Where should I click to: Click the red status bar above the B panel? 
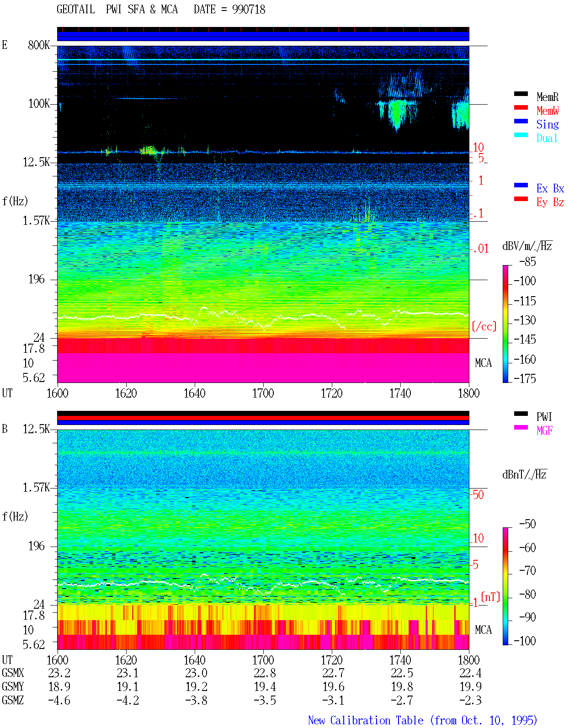pyautogui.click(x=263, y=418)
